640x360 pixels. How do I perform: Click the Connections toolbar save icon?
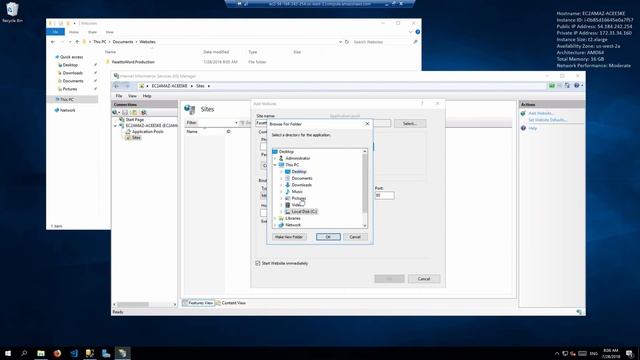point(125,112)
